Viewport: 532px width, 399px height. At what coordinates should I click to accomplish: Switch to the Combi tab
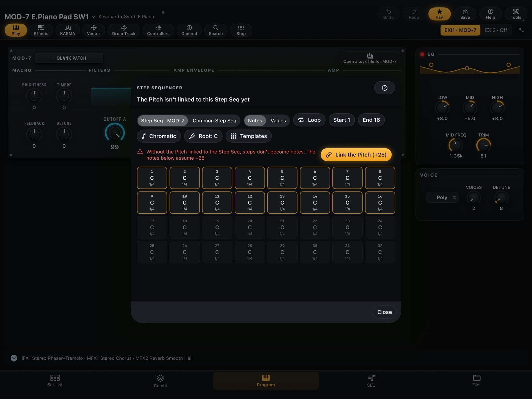point(160,381)
